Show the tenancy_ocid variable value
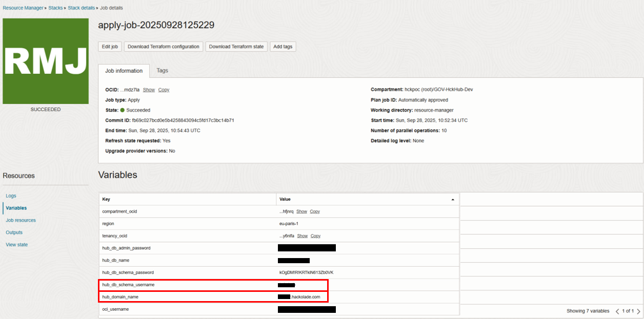This screenshot has width=644, height=319. (301, 236)
